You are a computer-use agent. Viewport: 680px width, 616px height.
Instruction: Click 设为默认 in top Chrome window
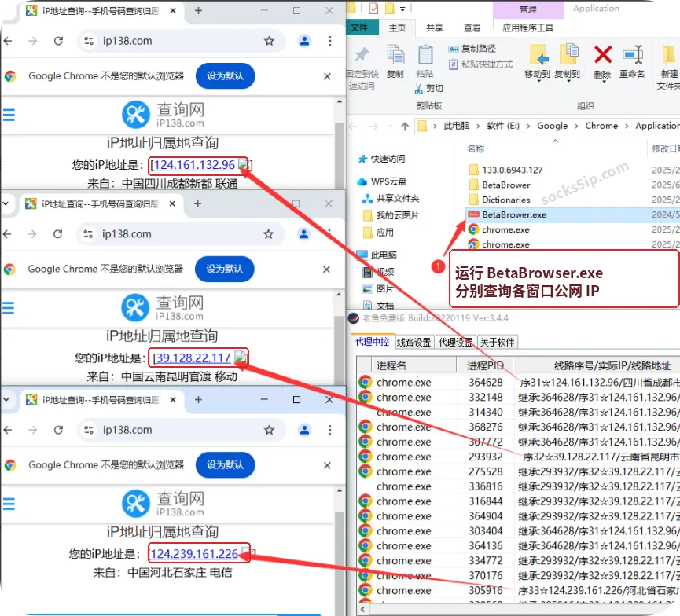[x=225, y=76]
